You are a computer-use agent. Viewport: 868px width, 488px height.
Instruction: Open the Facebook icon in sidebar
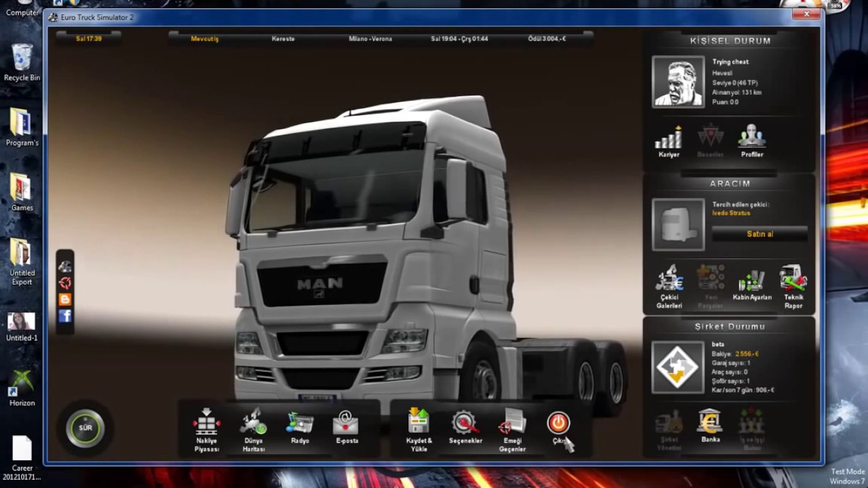(x=65, y=316)
